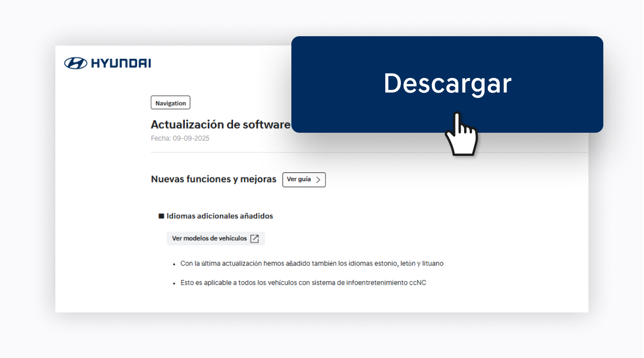Click the bullet dot before 'Esto es aplicable'
Viewport: 644px width, 358px height.
(174, 283)
